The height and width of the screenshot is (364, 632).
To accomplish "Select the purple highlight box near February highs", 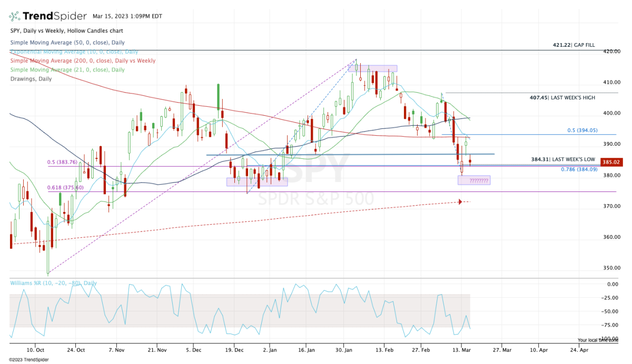I will coord(372,68).
